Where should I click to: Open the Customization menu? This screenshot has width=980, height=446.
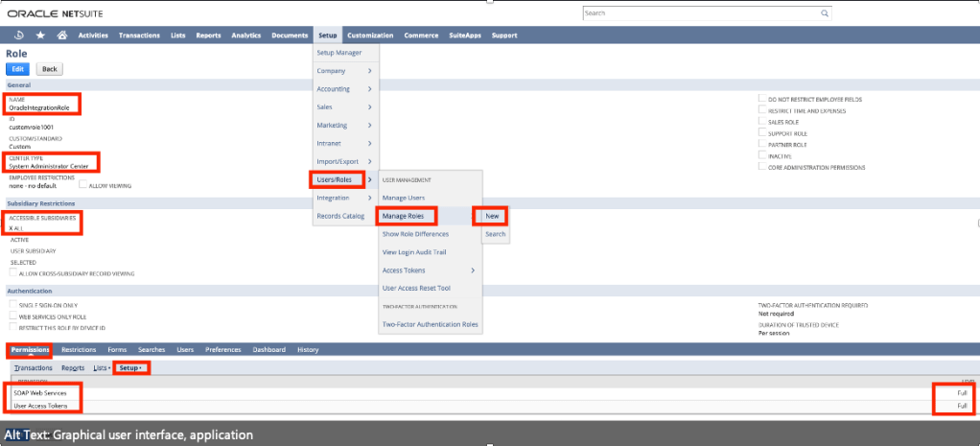point(369,35)
